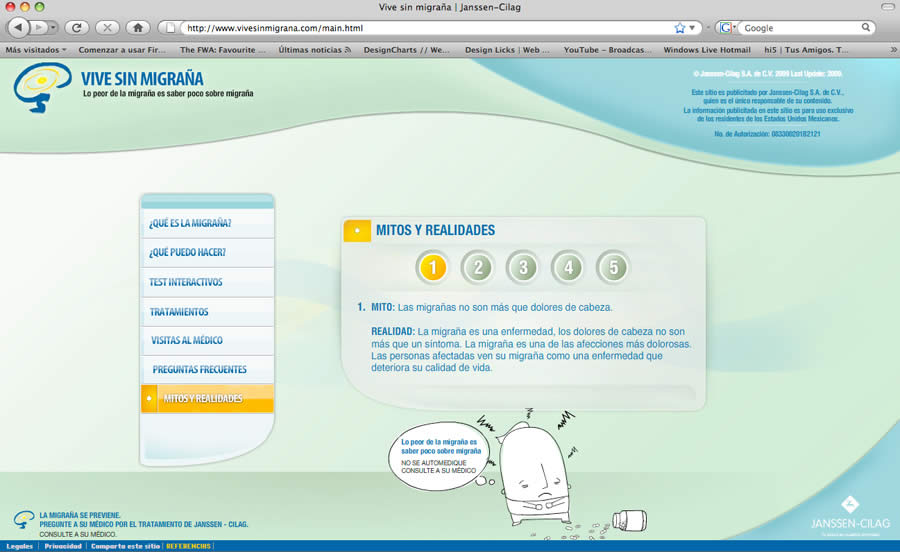Click the page icon left of the URL
900x552 pixels.
click(x=170, y=28)
